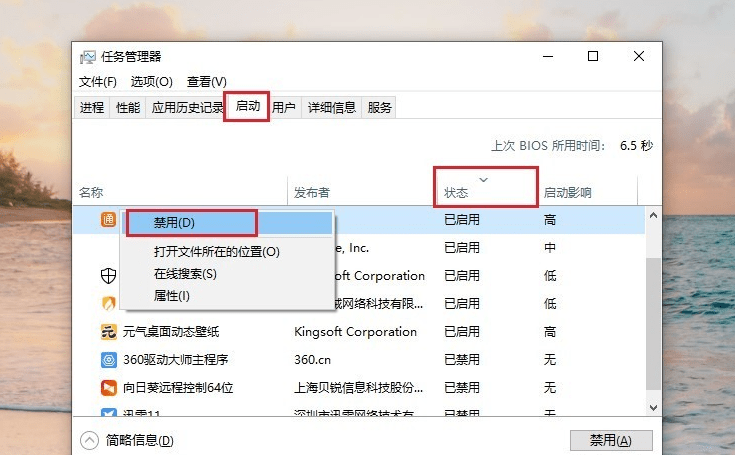Click the 向日葵远程控制64位 icon
735x455 pixels.
click(108, 388)
